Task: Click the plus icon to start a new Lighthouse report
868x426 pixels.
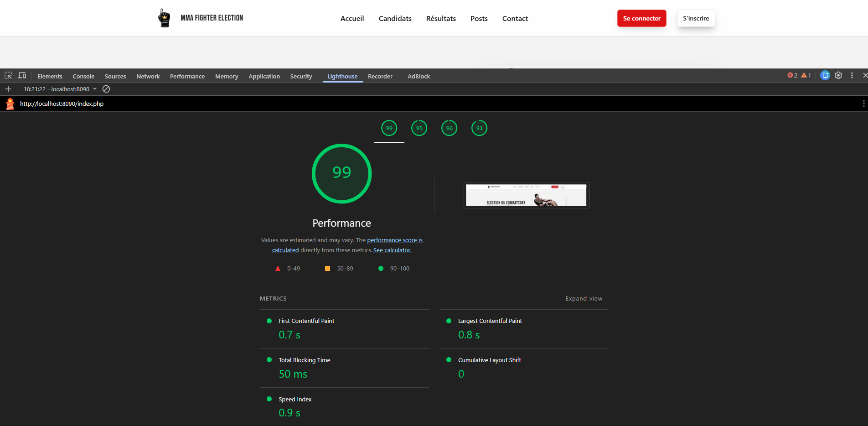Action: tap(8, 89)
